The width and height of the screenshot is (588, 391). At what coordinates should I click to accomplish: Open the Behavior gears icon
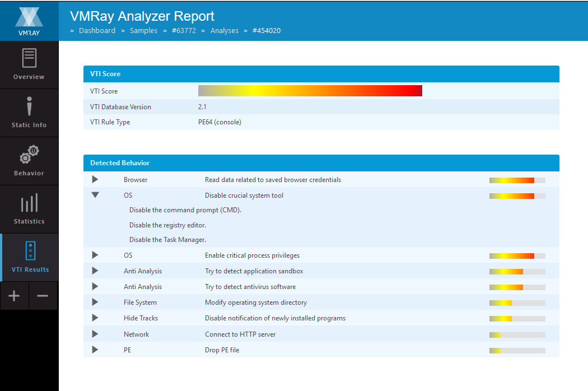coord(29,154)
